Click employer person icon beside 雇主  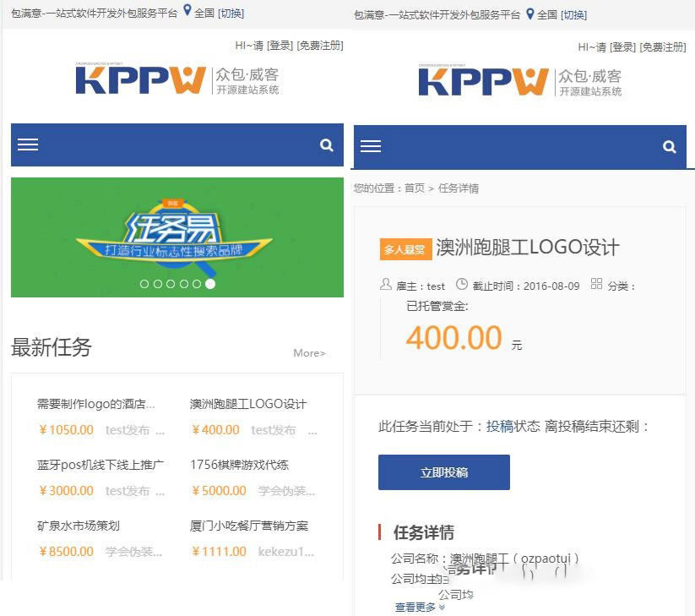pos(386,284)
